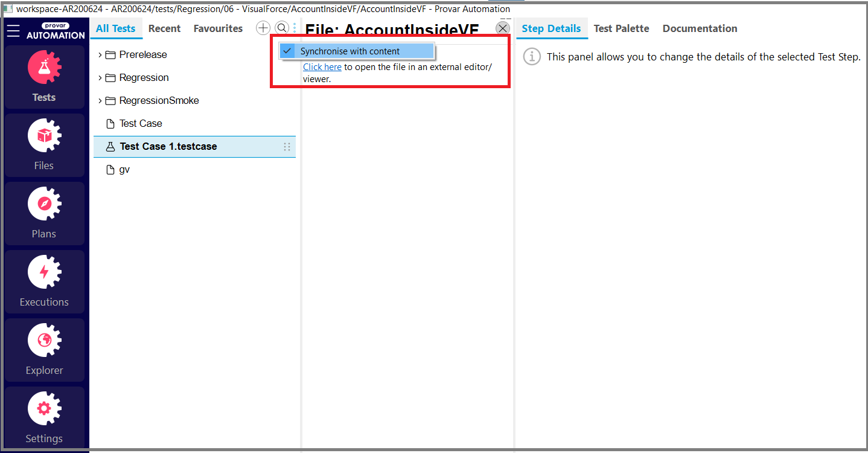The height and width of the screenshot is (453, 868).
Task: Go to Plans in the sidebar
Action: (44, 214)
